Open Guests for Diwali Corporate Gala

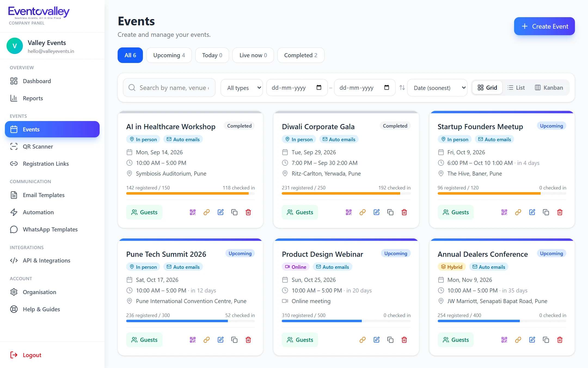300,212
